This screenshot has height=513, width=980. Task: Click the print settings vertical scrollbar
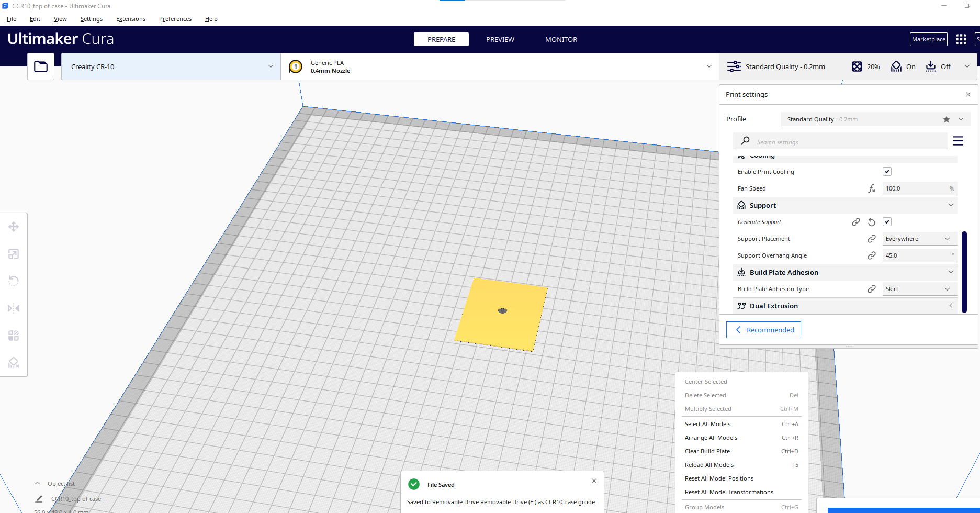(x=964, y=272)
